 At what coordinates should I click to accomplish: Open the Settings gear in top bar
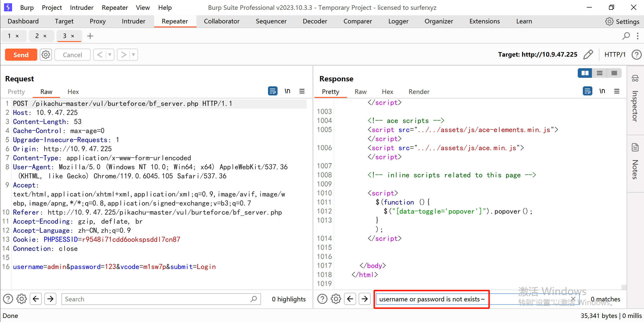(609, 21)
